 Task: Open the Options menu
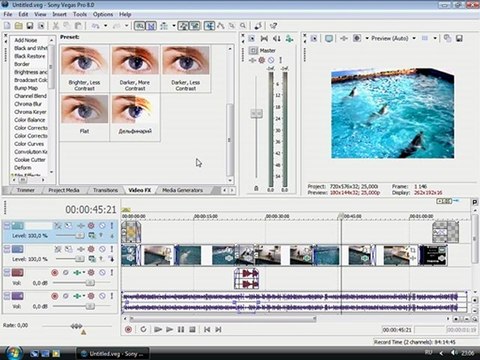[103, 14]
